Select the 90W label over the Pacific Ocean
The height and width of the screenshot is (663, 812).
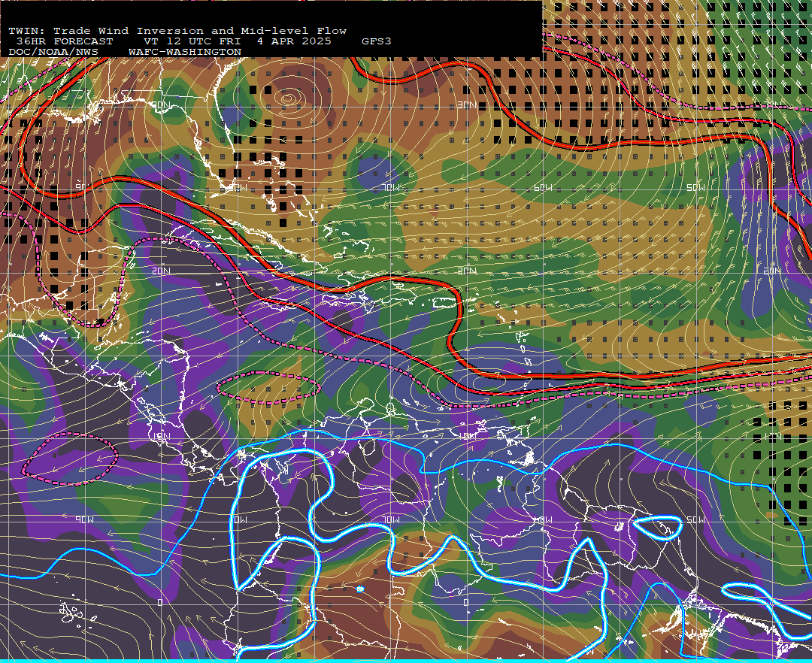pyautogui.click(x=84, y=519)
